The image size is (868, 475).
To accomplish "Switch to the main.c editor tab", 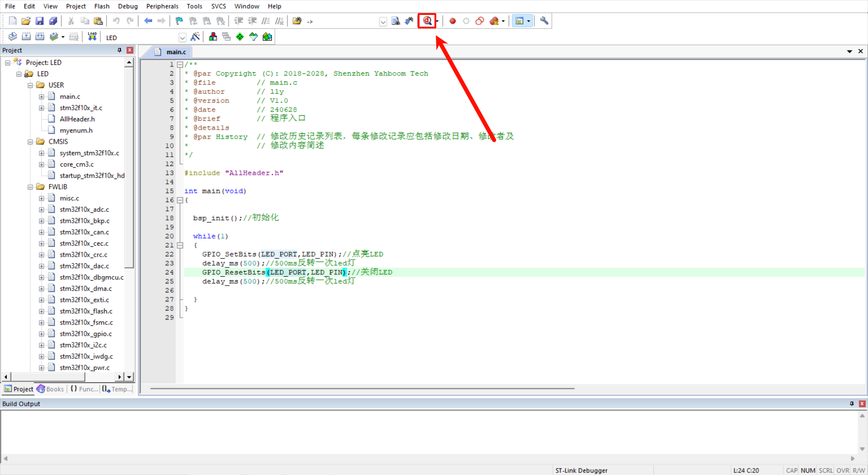I will pyautogui.click(x=171, y=52).
